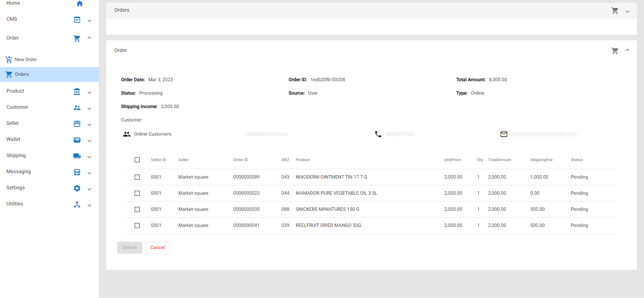Click the customer phone icon

[378, 134]
